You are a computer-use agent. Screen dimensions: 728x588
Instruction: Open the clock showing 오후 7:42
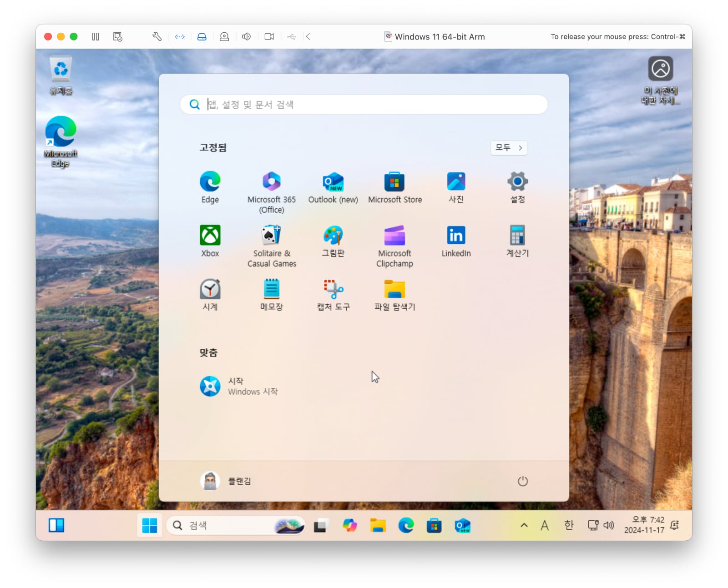pos(644,525)
